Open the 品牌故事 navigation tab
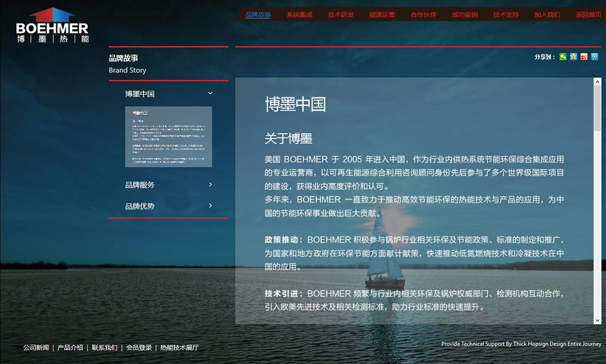 pos(258,15)
